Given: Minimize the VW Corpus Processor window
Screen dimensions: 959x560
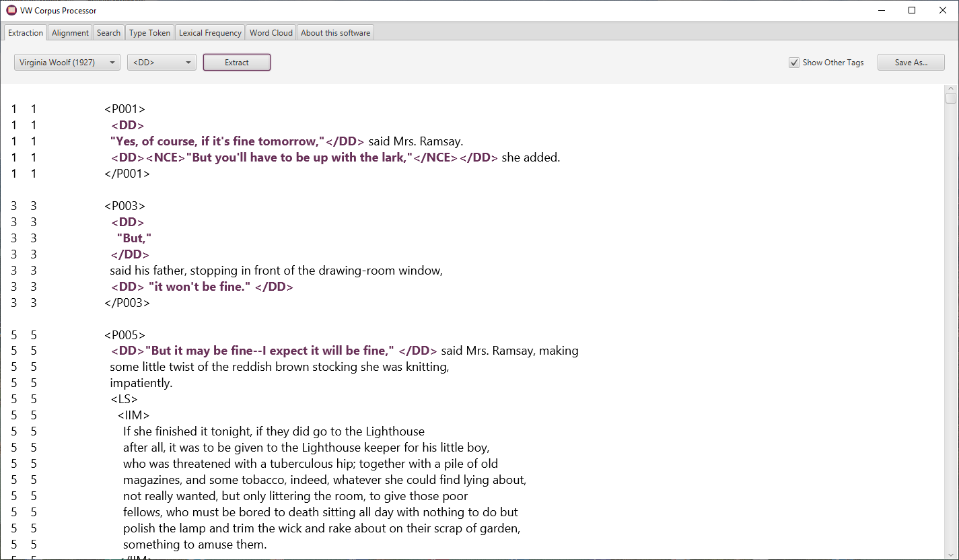Looking at the screenshot, I should point(882,10).
